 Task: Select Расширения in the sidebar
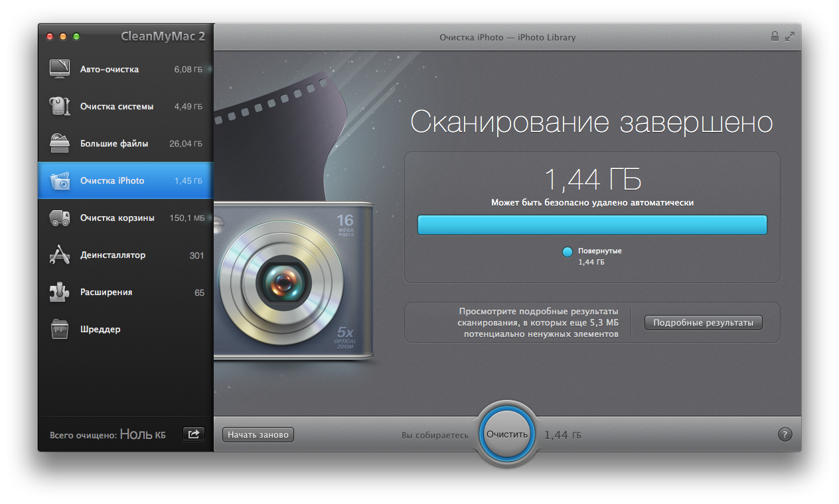tap(125, 292)
